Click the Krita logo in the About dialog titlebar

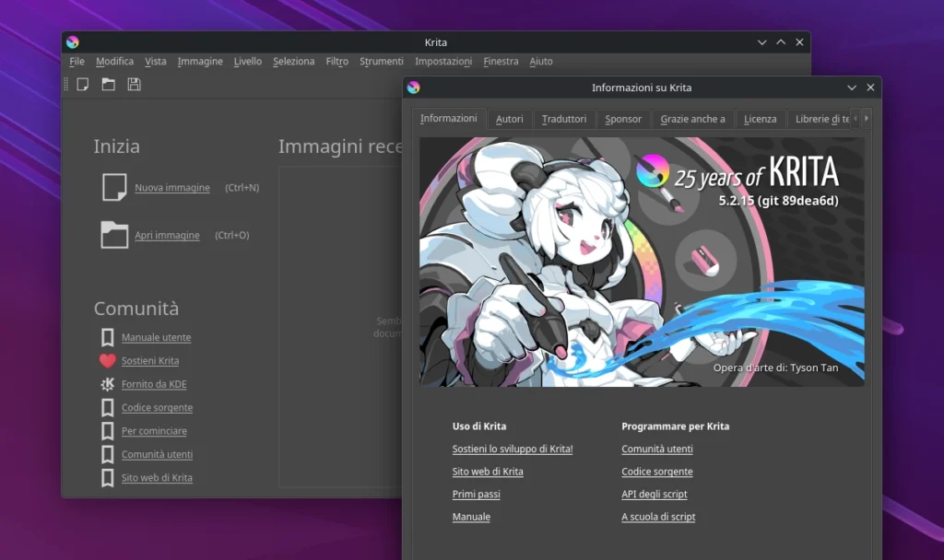[x=414, y=87]
